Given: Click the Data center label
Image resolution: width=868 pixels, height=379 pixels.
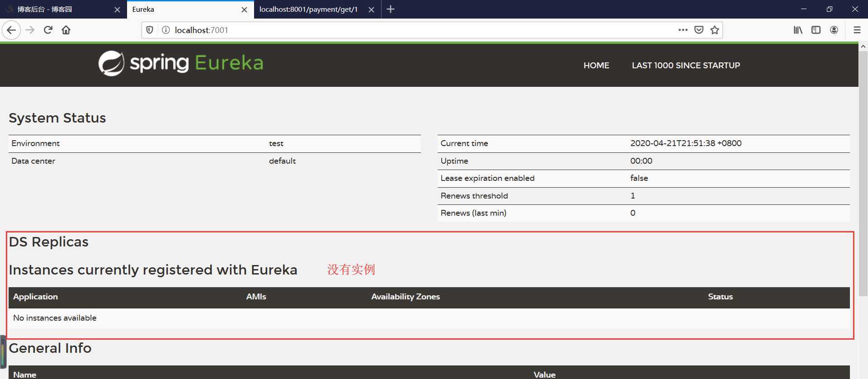Looking at the screenshot, I should [x=33, y=161].
